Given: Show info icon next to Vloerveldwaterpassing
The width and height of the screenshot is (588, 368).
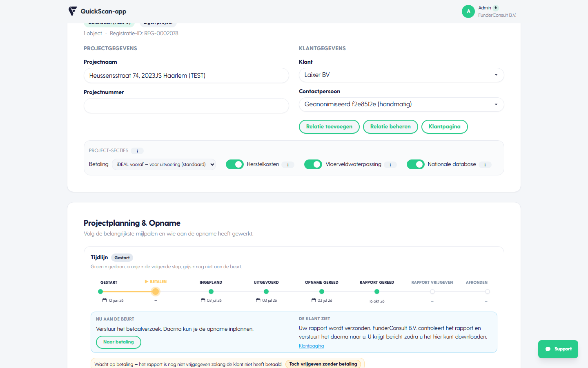Looking at the screenshot, I should pyautogui.click(x=390, y=165).
